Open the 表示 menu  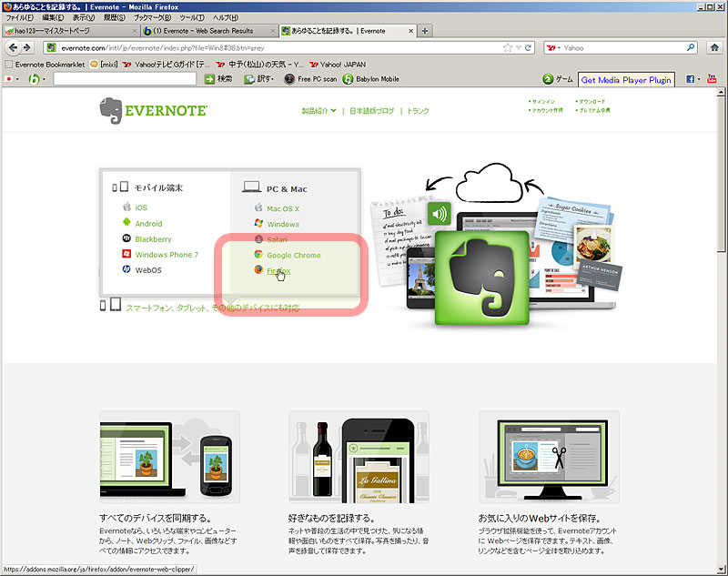[x=83, y=17]
